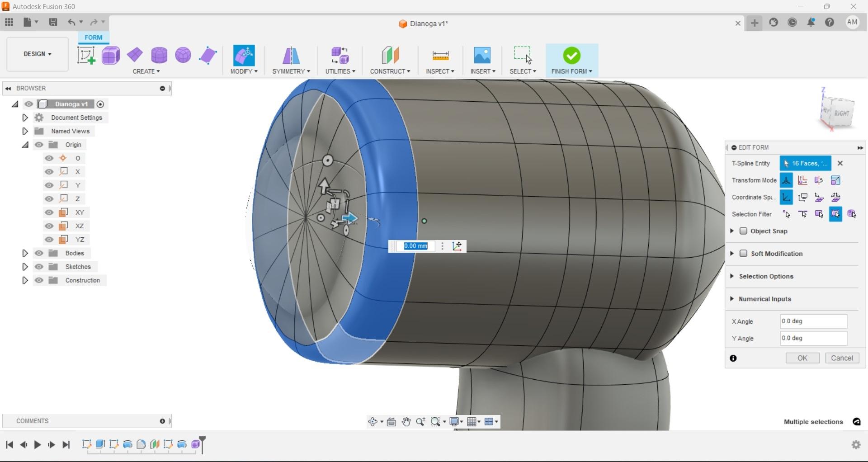This screenshot has width=868, height=462.
Task: Hide the Origin folder in the browser
Action: 39,145
